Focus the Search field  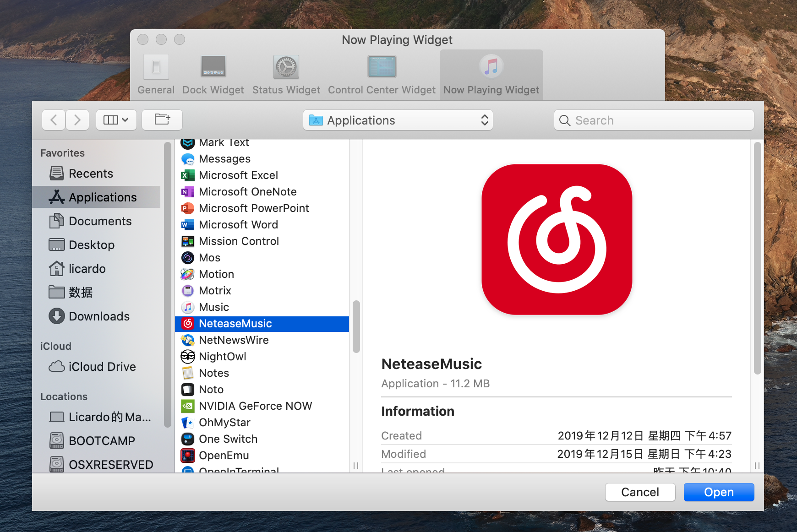tap(654, 120)
